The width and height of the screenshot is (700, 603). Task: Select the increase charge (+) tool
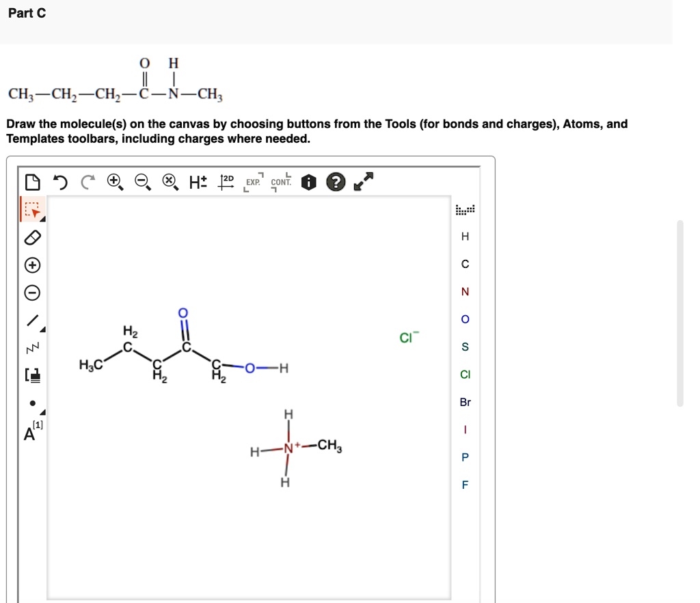pos(31,265)
